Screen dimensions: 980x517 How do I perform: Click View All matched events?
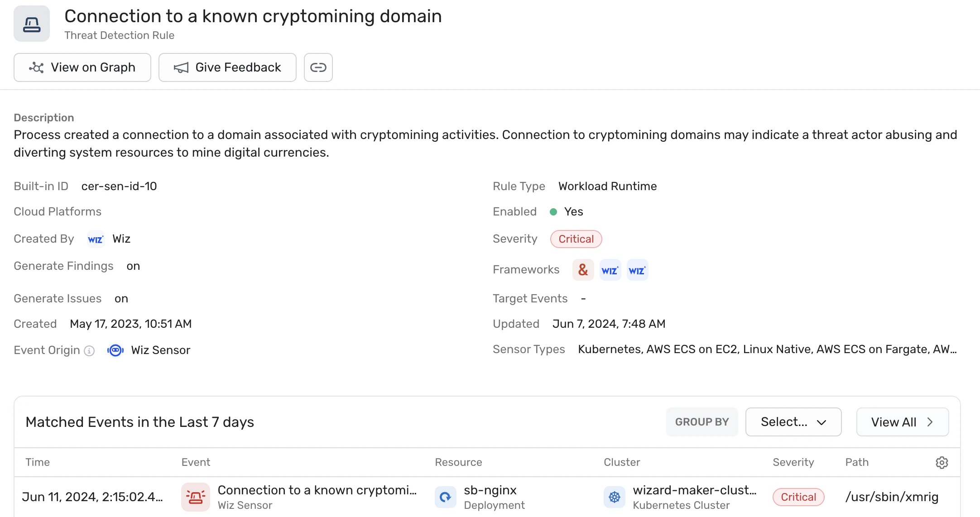(x=903, y=422)
